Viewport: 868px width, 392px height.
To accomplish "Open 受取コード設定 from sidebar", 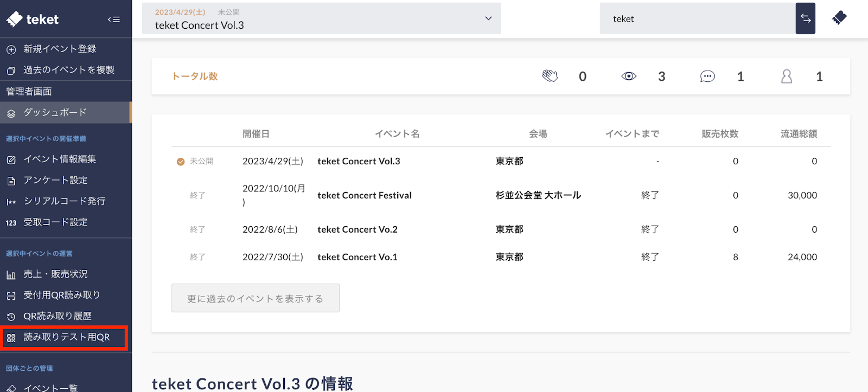I will 55,222.
